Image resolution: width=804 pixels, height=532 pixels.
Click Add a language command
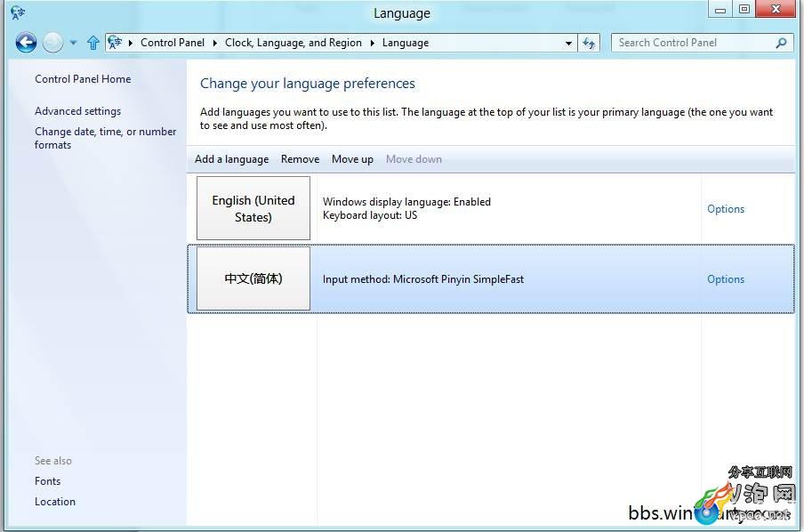pos(232,159)
